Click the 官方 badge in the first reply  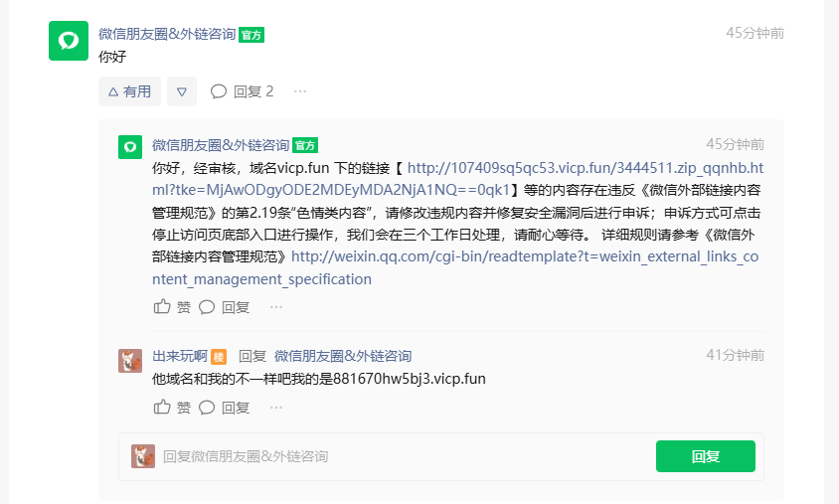click(305, 145)
